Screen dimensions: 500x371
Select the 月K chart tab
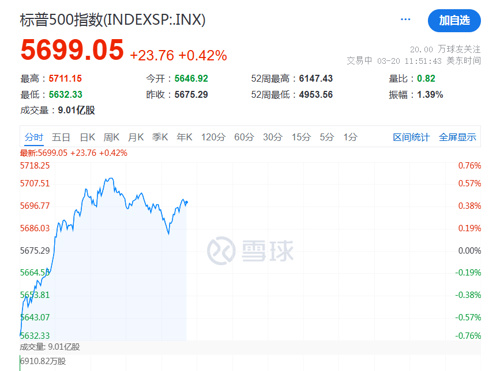click(x=136, y=137)
